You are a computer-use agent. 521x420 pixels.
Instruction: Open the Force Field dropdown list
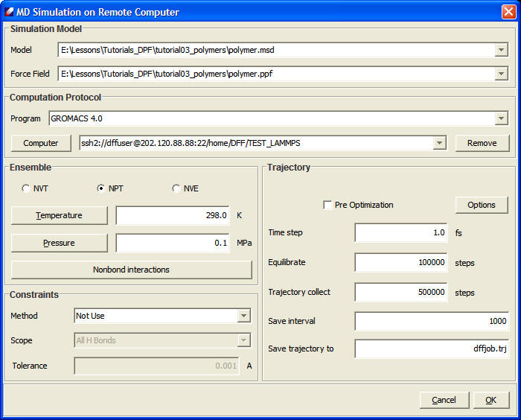[502, 74]
